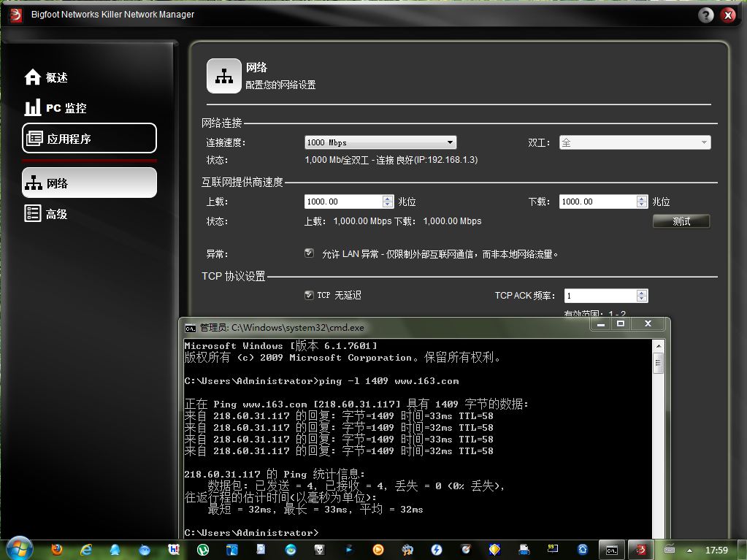
Task: Launch Firefox from the taskbar
Action: [57, 550]
